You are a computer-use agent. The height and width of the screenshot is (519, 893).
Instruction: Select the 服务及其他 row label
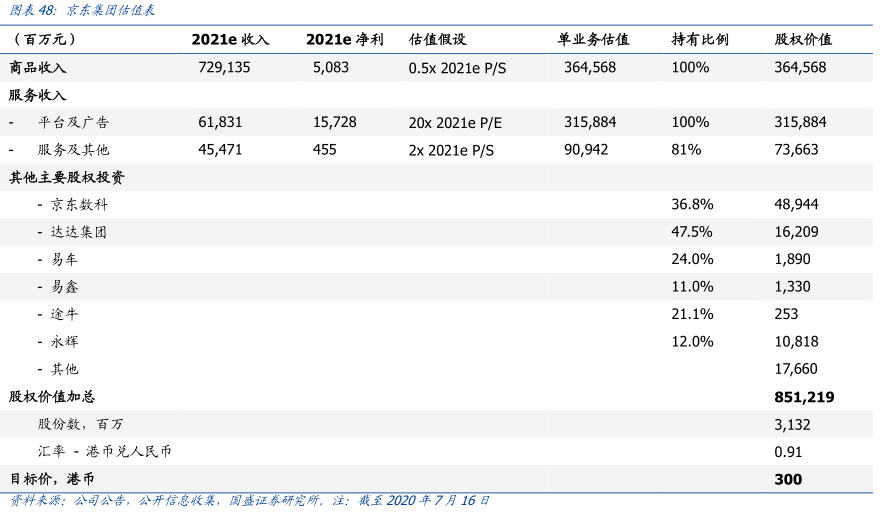[x=73, y=149]
